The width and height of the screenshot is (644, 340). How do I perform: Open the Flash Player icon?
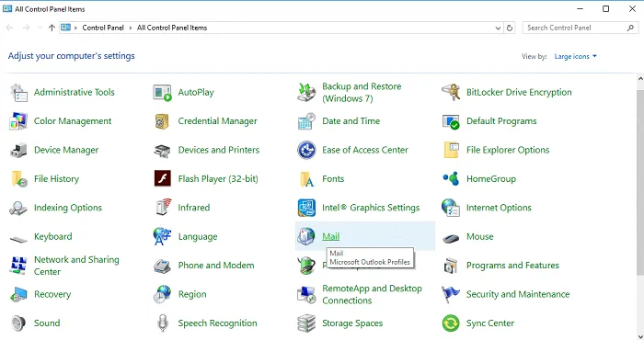point(162,179)
